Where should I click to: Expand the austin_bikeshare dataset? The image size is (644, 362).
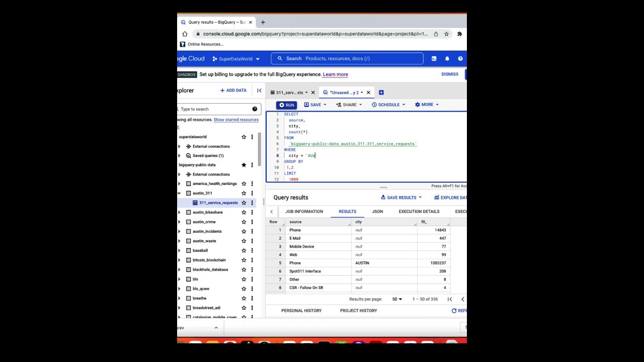pos(179,212)
